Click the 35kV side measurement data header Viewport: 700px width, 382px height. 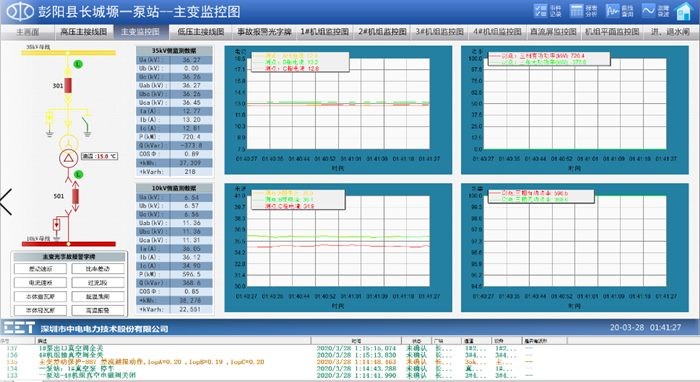pyautogui.click(x=174, y=50)
